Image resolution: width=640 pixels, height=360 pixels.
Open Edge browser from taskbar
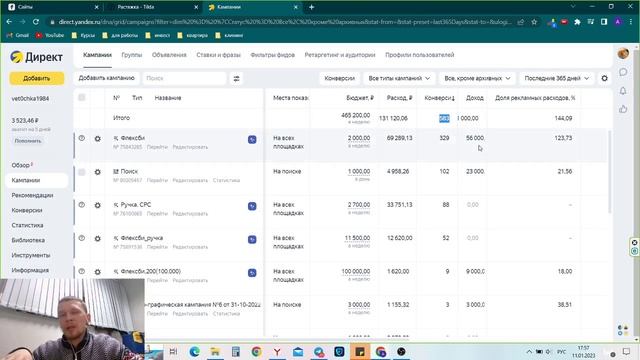click(x=194, y=351)
